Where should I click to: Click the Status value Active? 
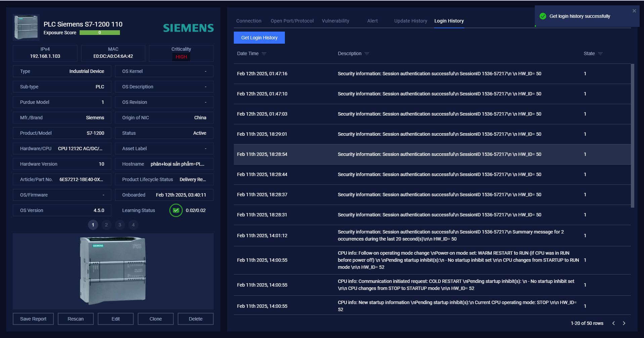coord(200,133)
